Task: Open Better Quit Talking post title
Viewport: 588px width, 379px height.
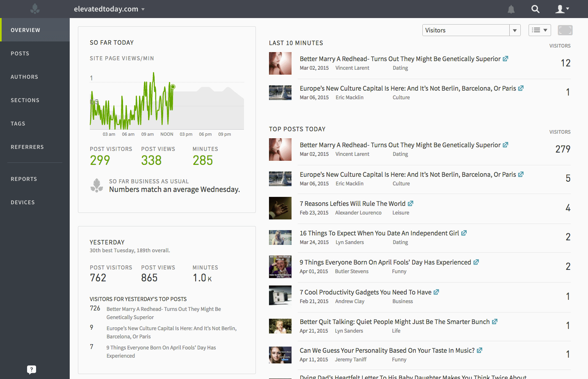Action: point(395,322)
